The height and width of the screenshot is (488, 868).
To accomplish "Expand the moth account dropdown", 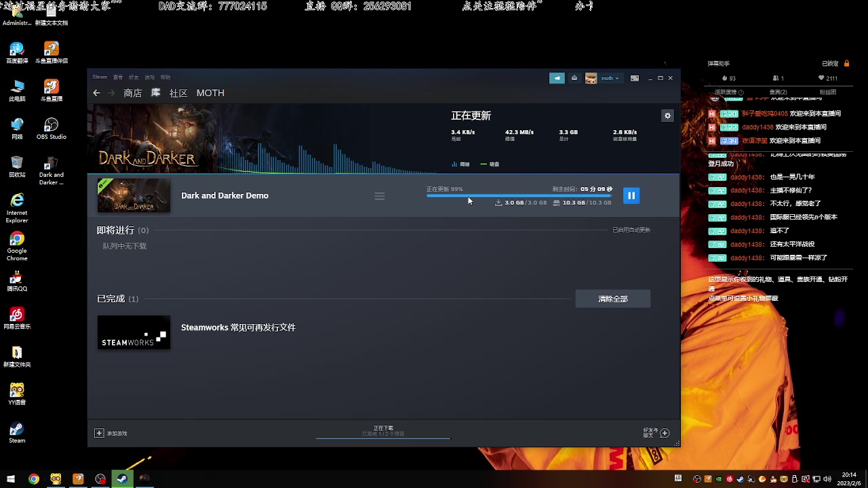I will [610, 78].
